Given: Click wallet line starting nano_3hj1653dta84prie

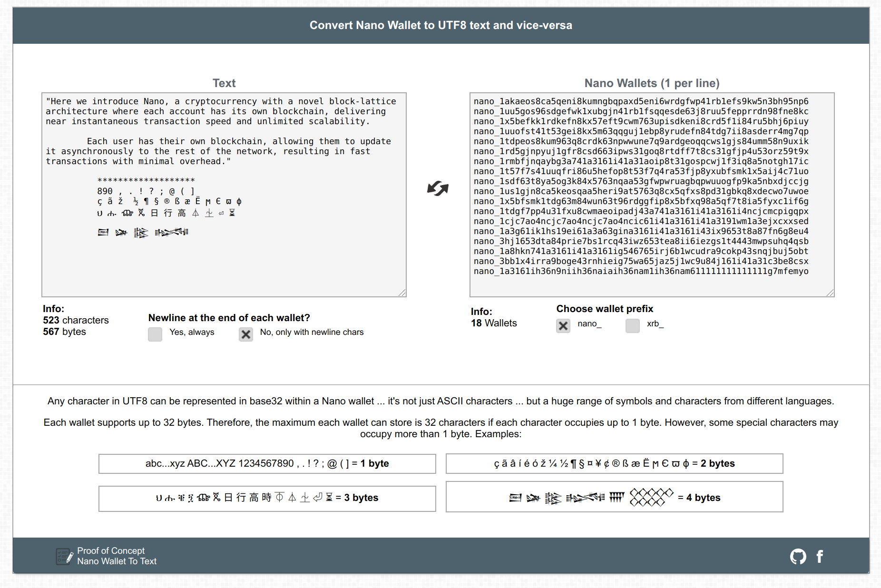Looking at the screenshot, I should click(x=641, y=241).
